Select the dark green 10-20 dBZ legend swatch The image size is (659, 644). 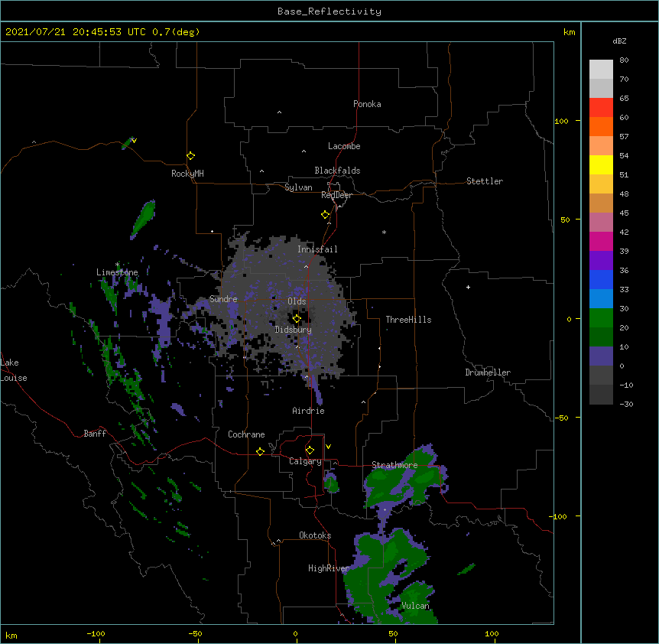coord(601,337)
